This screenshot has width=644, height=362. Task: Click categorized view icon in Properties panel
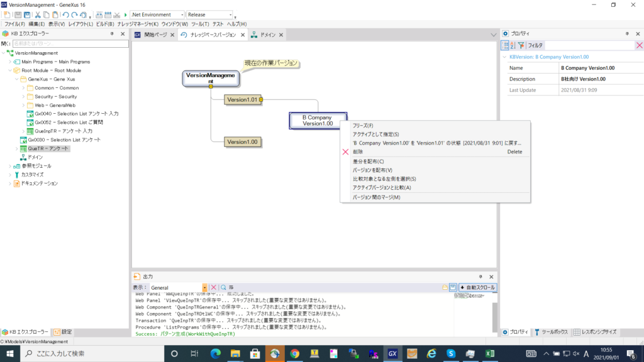point(505,45)
